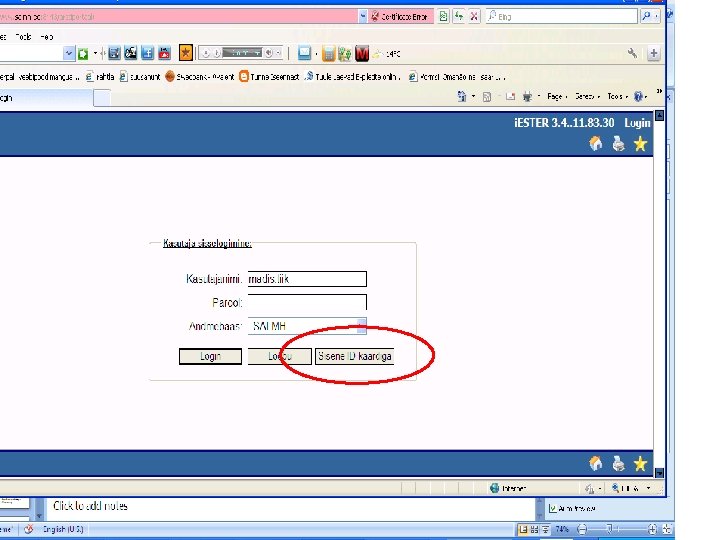Screen dimensions: 720x540
Task: Click the page scrollbar down arrow
Action: coord(659,472)
